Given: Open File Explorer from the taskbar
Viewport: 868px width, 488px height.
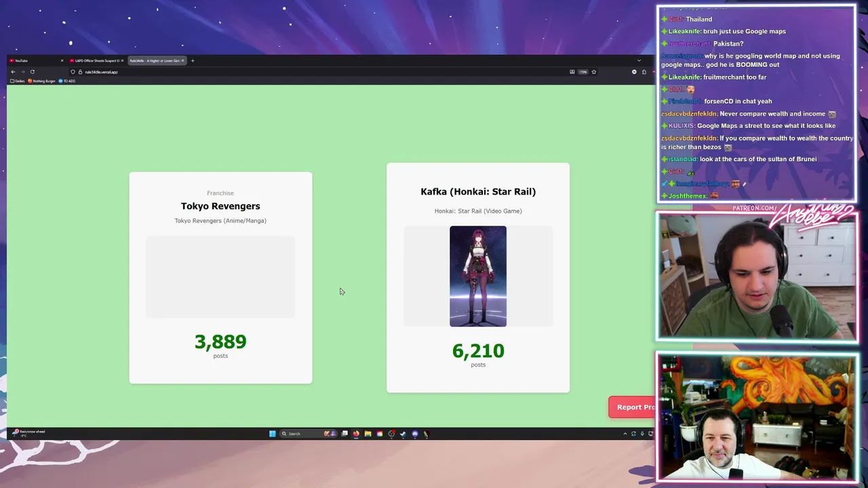Looking at the screenshot, I should (368, 434).
